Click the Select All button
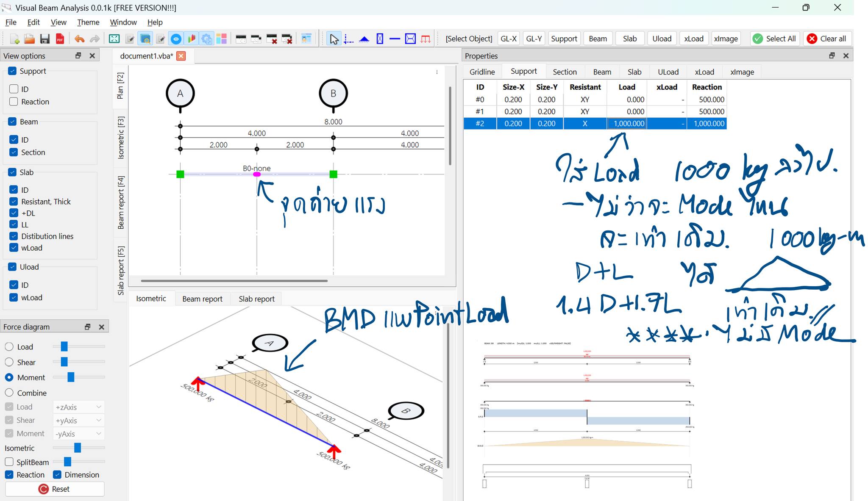 pos(775,39)
